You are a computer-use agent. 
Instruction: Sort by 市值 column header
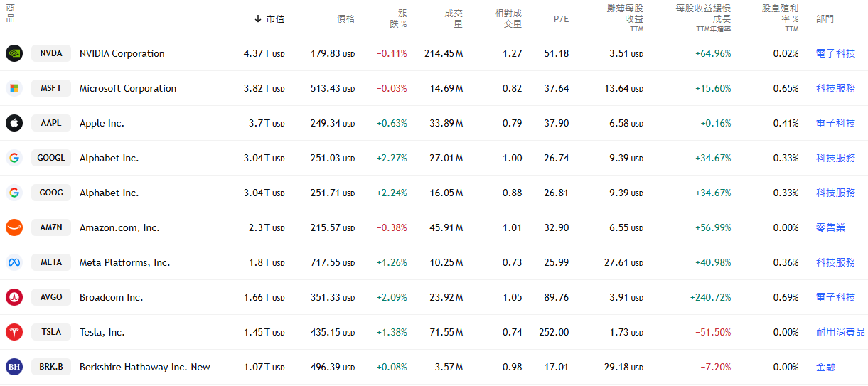click(274, 19)
